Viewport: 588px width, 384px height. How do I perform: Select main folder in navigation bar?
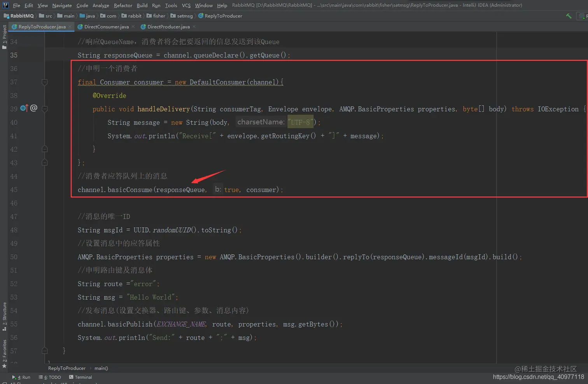pyautogui.click(x=66, y=16)
